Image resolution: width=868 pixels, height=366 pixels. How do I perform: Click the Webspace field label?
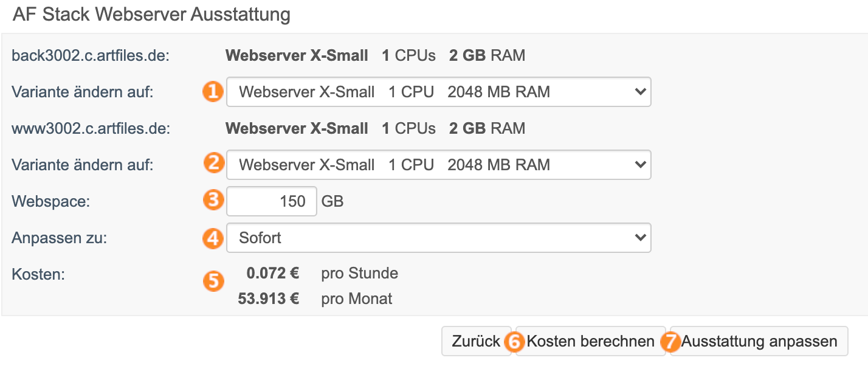coord(50,201)
